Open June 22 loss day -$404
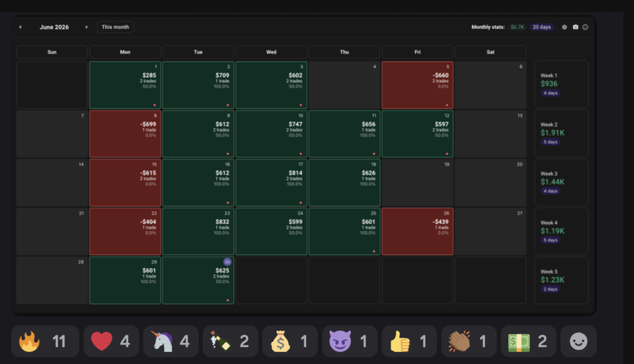This screenshot has width=634, height=364. [125, 232]
